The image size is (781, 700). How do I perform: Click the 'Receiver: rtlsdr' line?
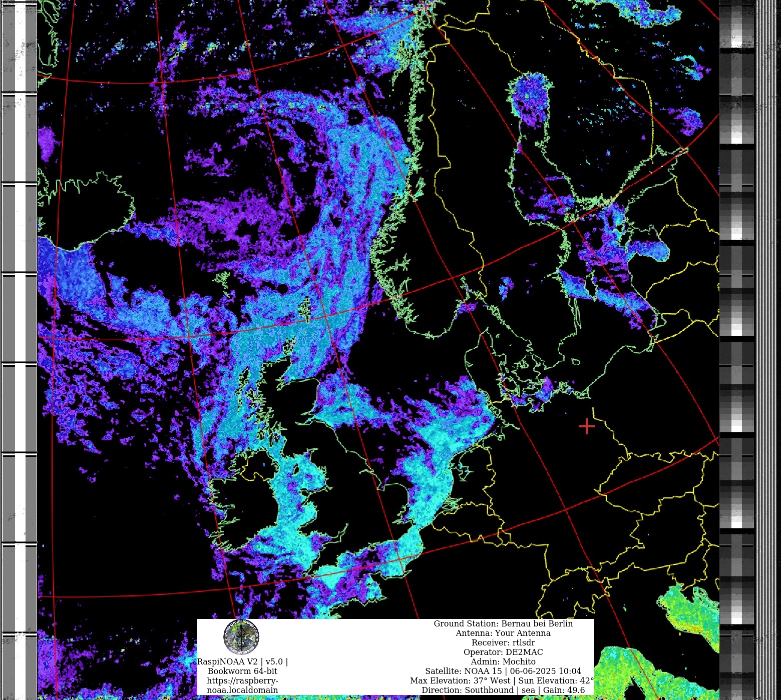[503, 642]
